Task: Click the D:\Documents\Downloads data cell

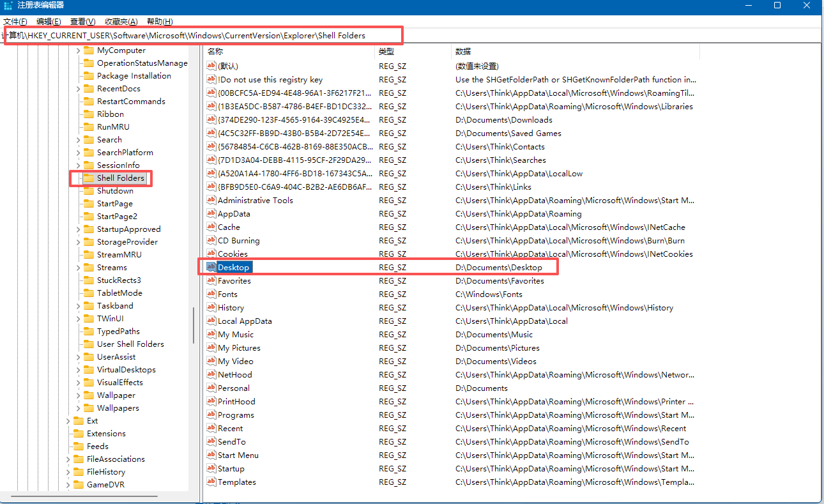Action: point(504,119)
